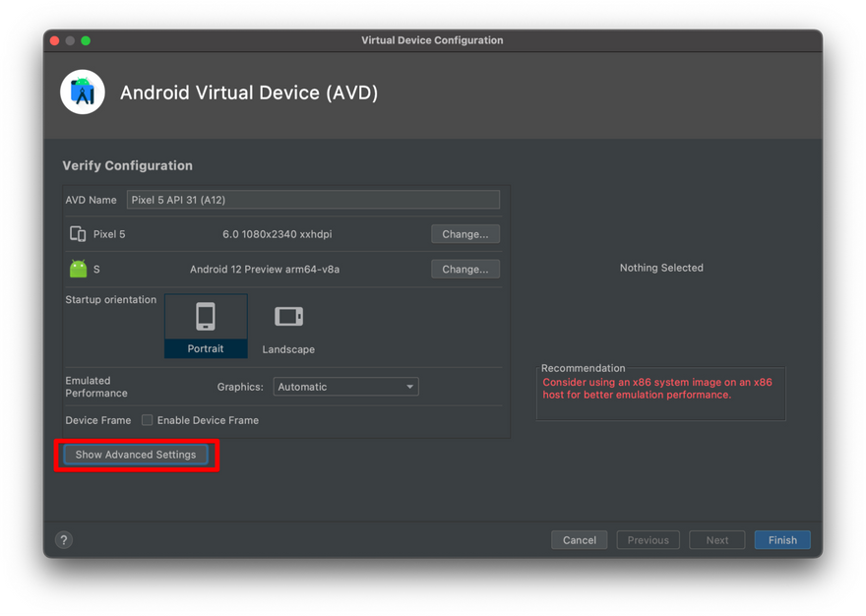Click the Android Studio AVD logo icon
Viewport: 866px width, 616px height.
point(83,92)
